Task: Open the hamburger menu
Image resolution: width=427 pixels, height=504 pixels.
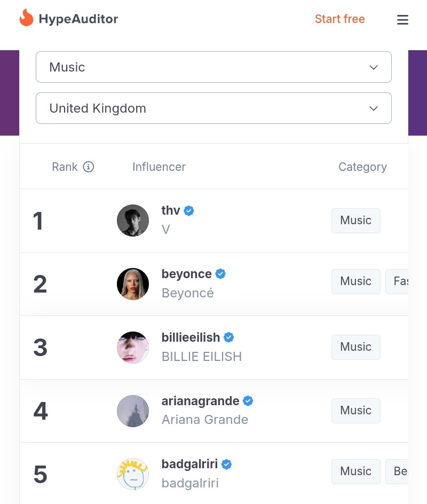Action: pos(402,20)
